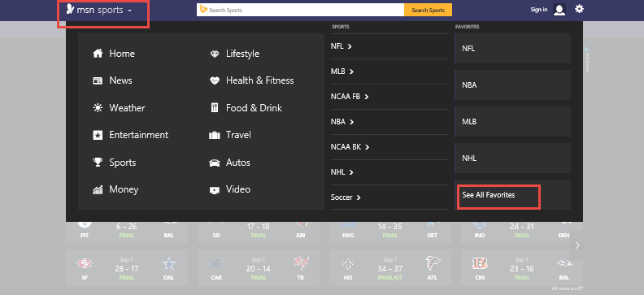
Task: Collapse the msn sports dropdown arrow
Action: 130,11
